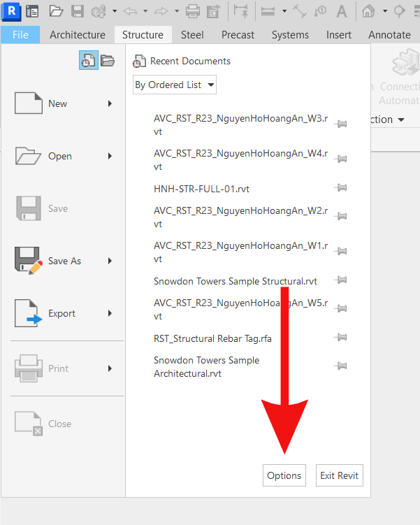The height and width of the screenshot is (525, 420).
Task: Click the Revit home R logo icon
Action: [x=12, y=11]
